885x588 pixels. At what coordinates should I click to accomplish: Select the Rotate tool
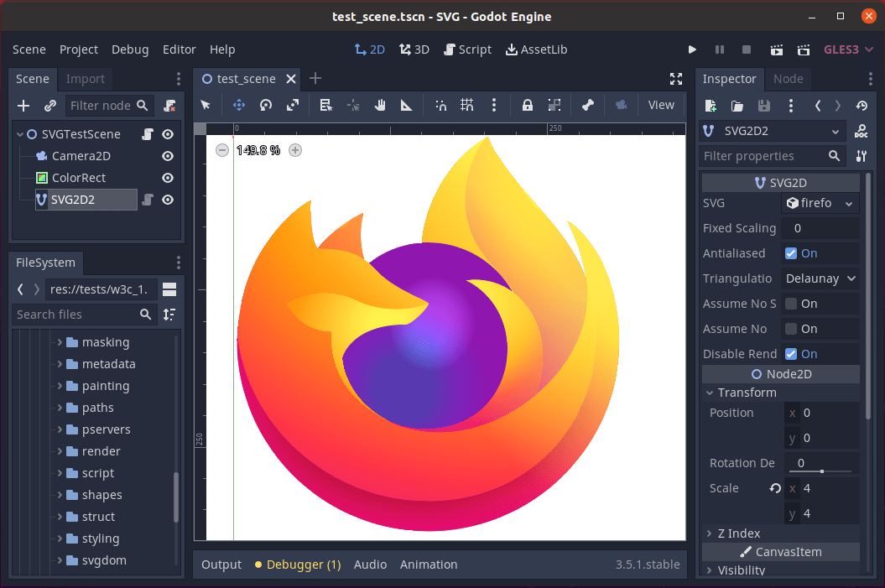(x=265, y=106)
